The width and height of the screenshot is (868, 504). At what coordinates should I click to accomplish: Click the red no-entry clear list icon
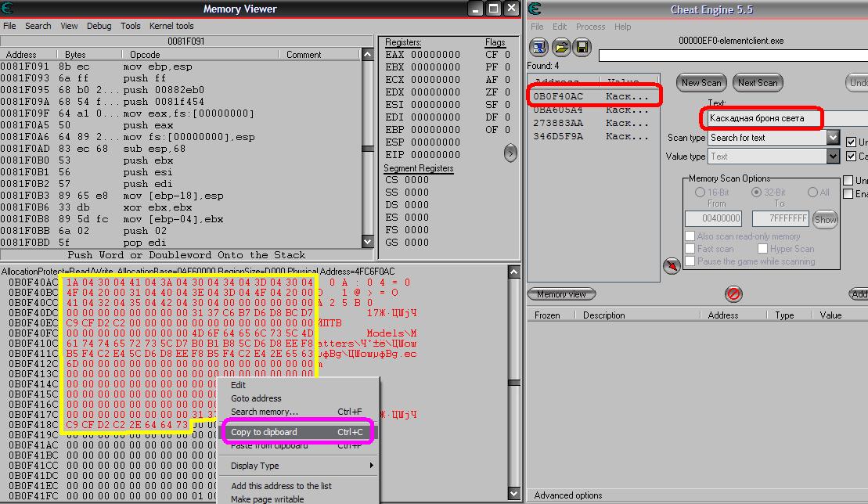pyautogui.click(x=733, y=293)
